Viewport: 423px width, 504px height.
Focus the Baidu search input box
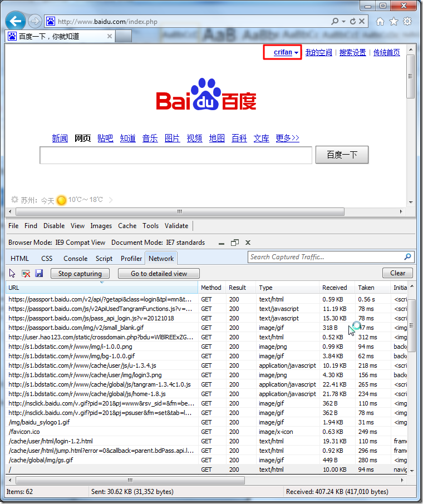point(176,155)
